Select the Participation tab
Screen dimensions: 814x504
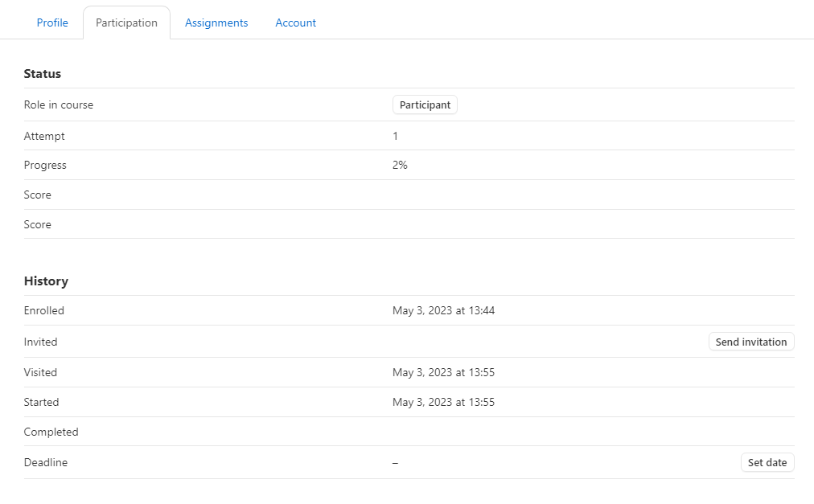pyautogui.click(x=126, y=23)
